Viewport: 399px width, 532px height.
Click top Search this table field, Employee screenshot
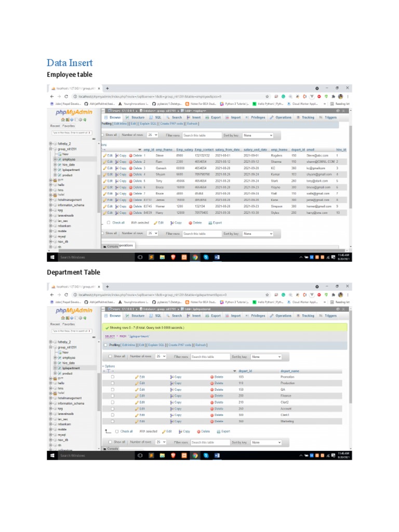click(x=202, y=136)
